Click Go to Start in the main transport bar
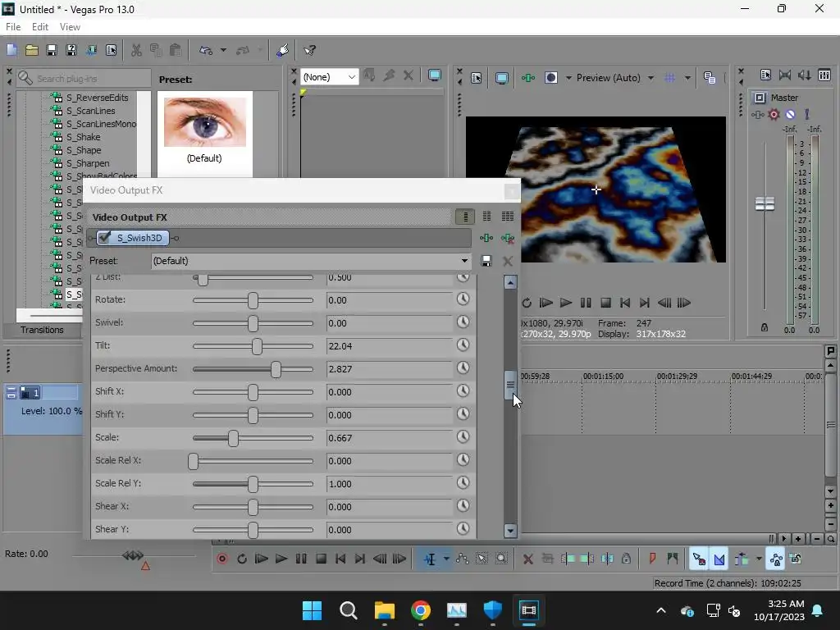 click(340, 559)
